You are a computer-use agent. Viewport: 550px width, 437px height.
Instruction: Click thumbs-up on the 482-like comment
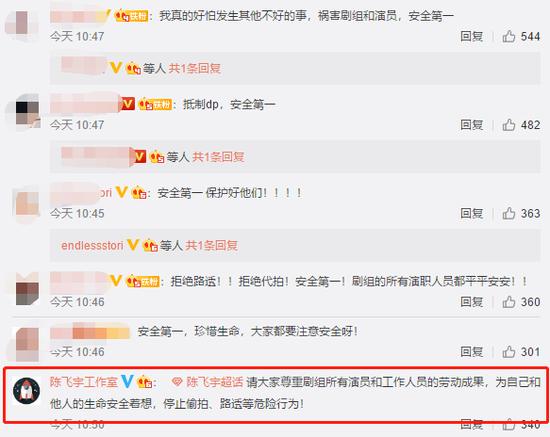click(509, 125)
